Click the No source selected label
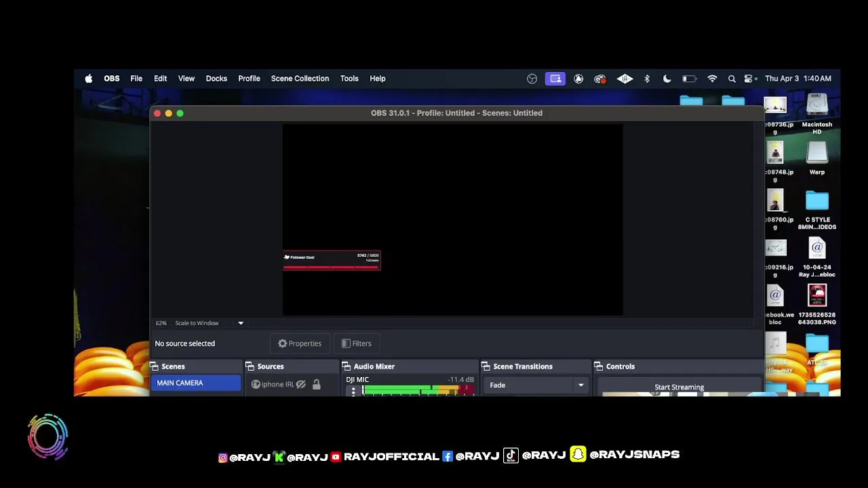This screenshot has width=868, height=488. (184, 344)
